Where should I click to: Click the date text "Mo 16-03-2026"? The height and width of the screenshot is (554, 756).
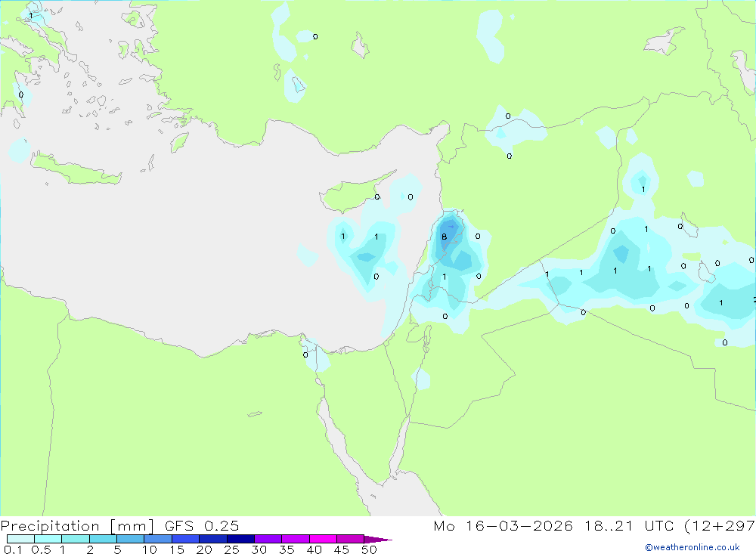click(503, 525)
